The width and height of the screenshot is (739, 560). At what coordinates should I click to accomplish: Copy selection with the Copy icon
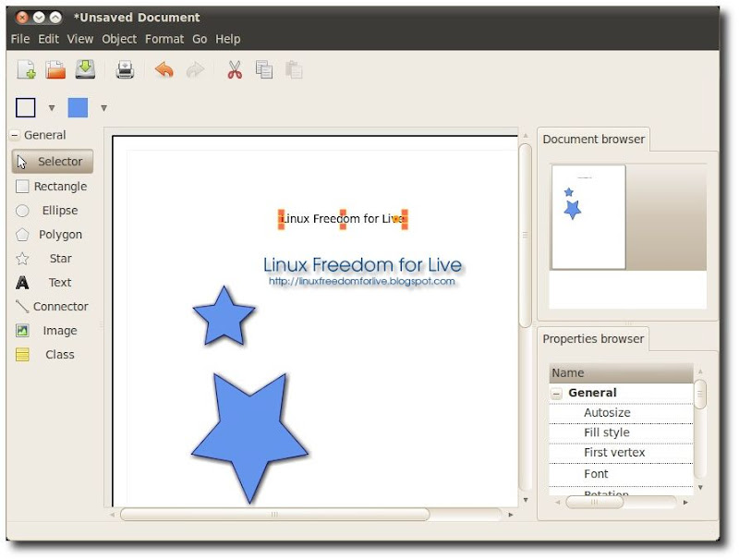[264, 69]
